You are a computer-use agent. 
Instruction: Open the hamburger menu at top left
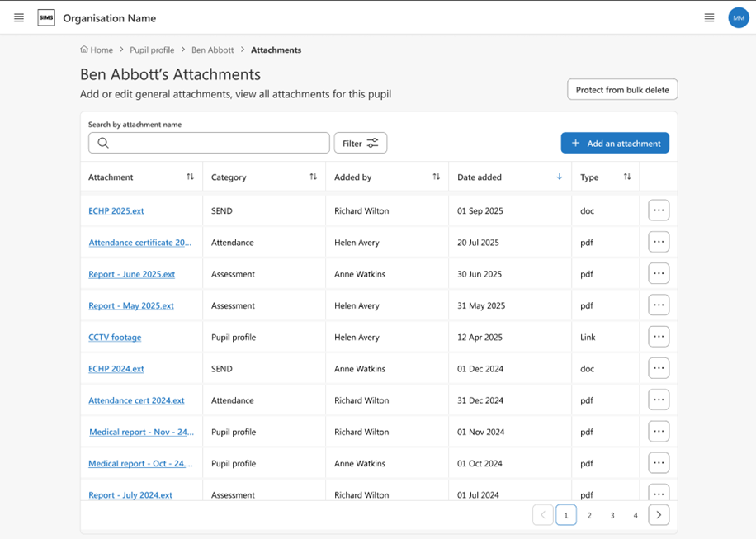[x=19, y=18]
